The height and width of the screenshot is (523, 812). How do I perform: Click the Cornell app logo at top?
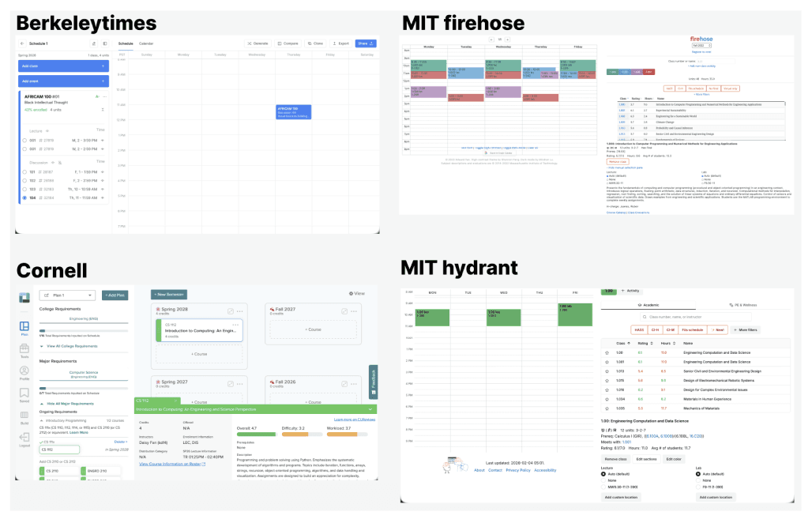(x=24, y=298)
